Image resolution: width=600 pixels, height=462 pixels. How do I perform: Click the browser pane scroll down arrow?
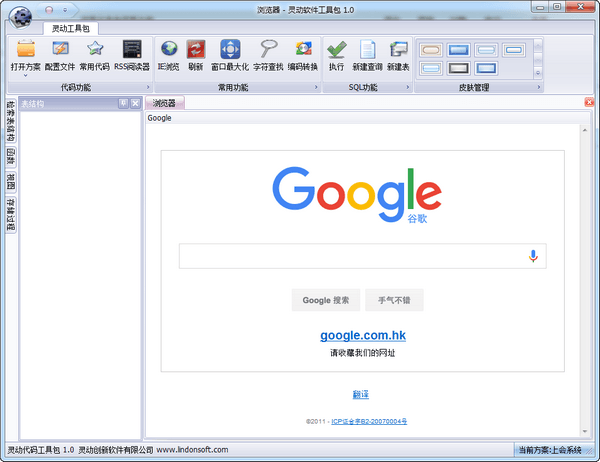585,431
